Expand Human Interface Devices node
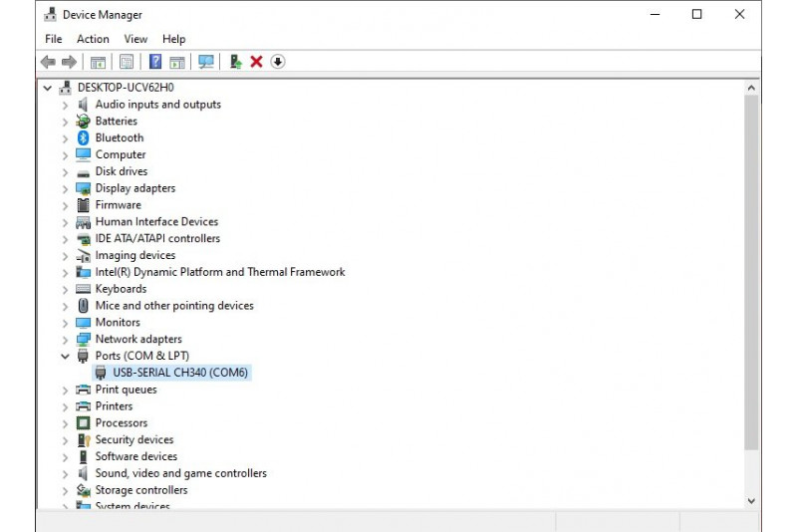Screen dimensions: 797x532 click(x=65, y=222)
